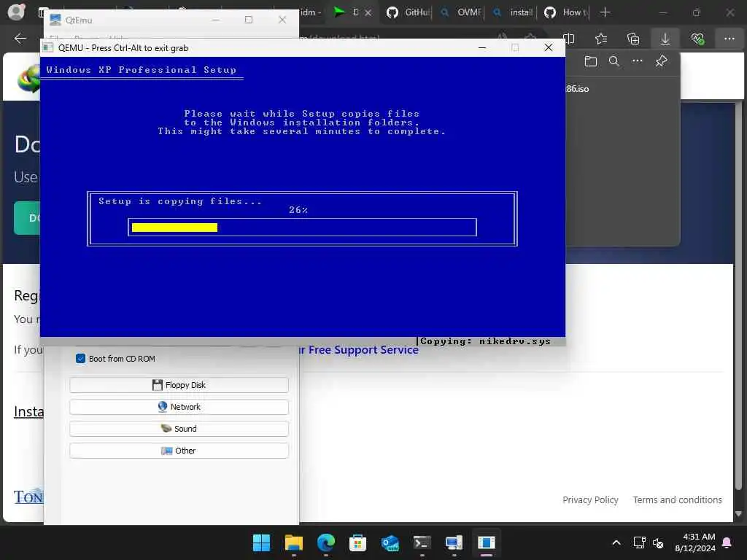This screenshot has height=560, width=747.
Task: Switch to the How to GitHub tab
Action: pos(565,12)
